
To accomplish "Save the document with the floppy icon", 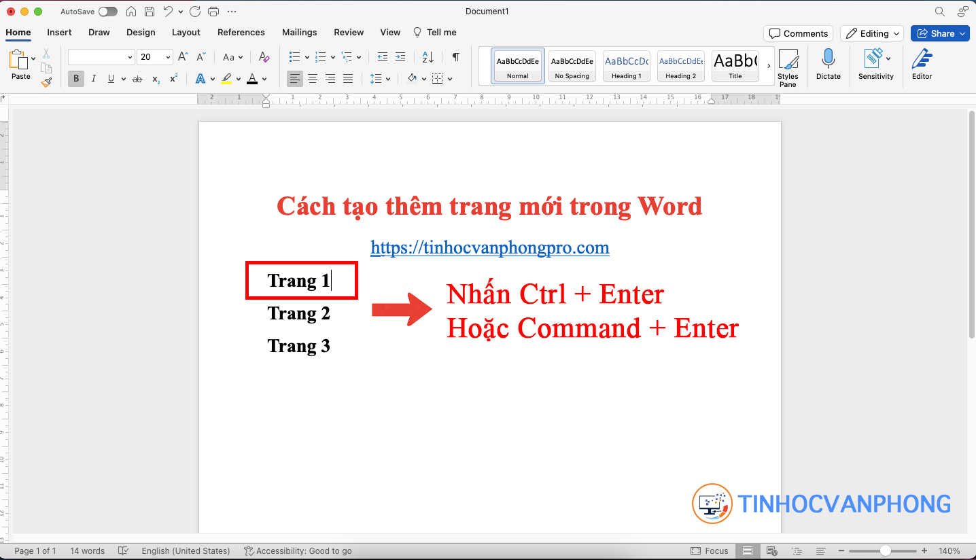I will tap(150, 12).
